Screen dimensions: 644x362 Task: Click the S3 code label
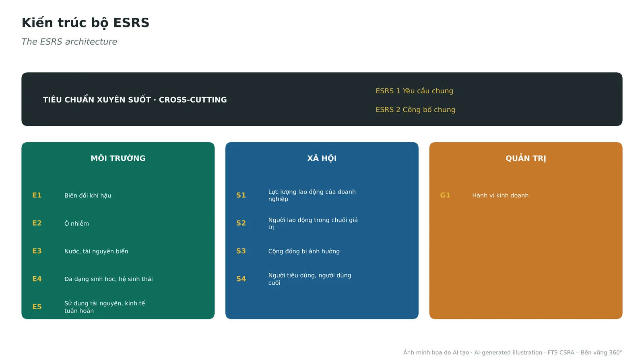(x=241, y=251)
